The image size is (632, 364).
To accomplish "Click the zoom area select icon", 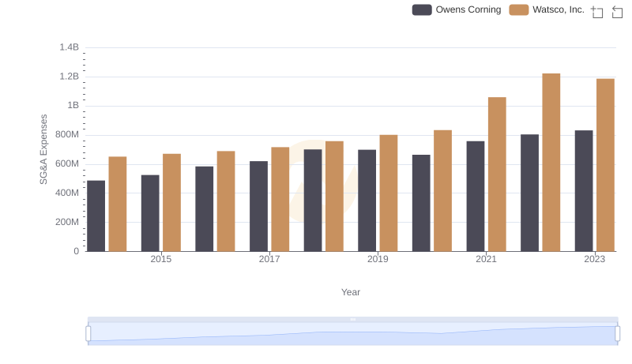I will pyautogui.click(x=597, y=12).
